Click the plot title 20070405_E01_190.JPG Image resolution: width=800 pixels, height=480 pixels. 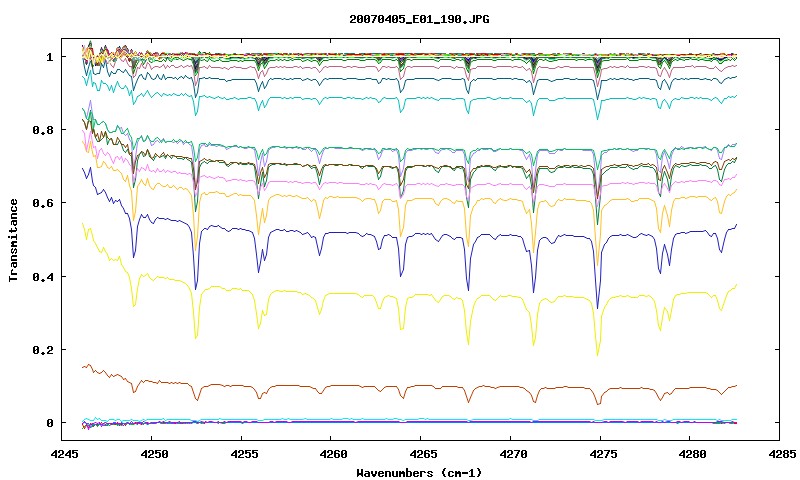tap(419, 19)
